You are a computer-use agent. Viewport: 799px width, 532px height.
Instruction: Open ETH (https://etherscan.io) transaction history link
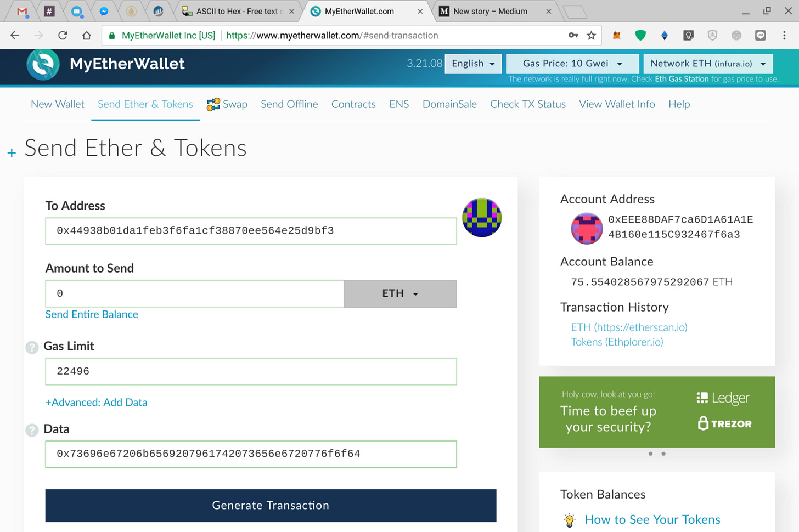tap(629, 327)
